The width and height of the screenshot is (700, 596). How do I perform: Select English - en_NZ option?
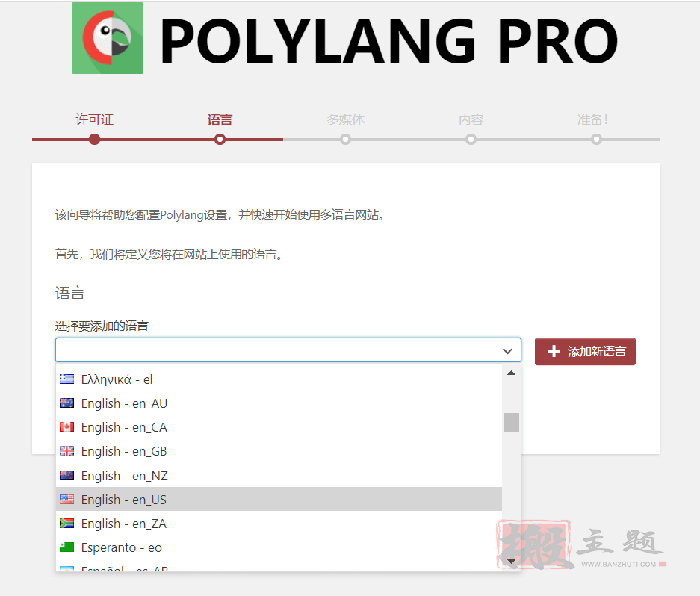pyautogui.click(x=279, y=476)
